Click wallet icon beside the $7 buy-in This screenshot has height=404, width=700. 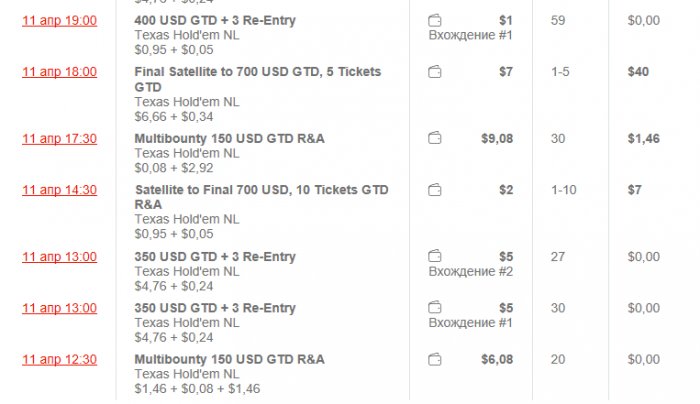click(x=435, y=72)
